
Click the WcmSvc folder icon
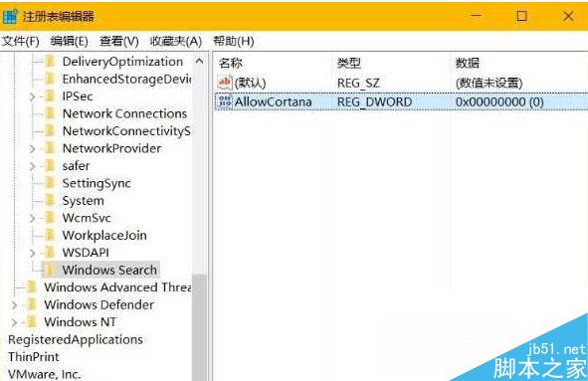tap(50, 218)
